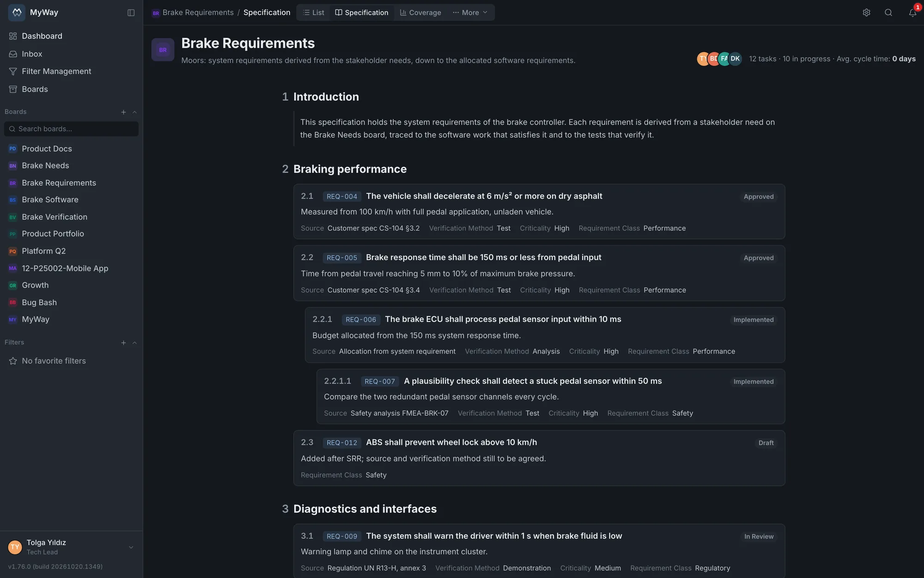The width and height of the screenshot is (924, 578).
Task: Focus the Search boards input field
Action: tap(71, 129)
